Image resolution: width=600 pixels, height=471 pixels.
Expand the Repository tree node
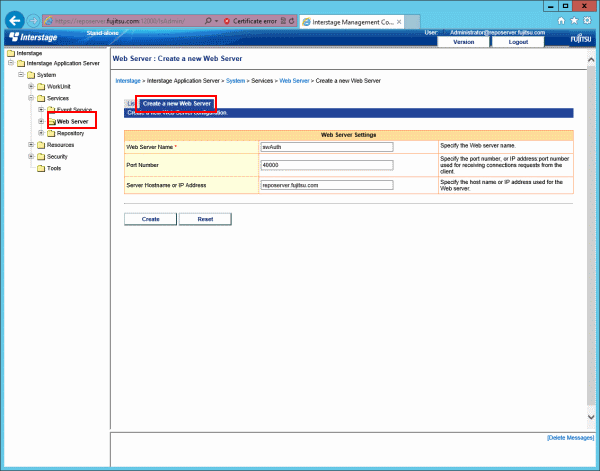(41, 133)
